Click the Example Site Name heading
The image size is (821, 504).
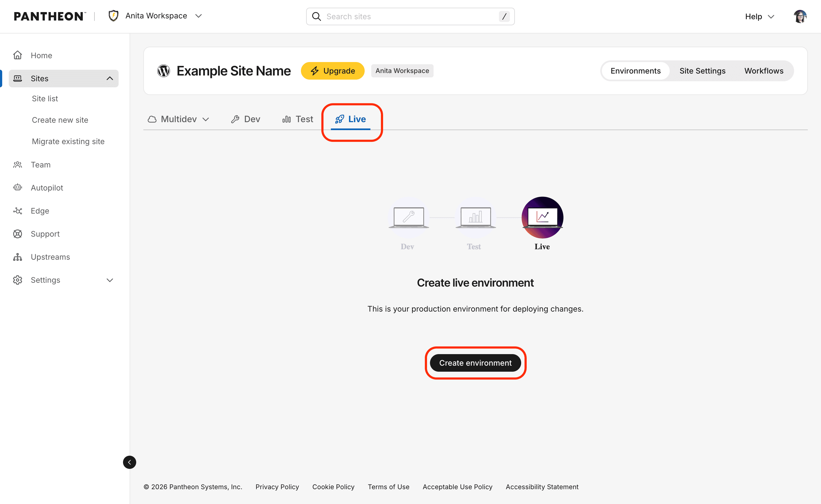(x=234, y=71)
